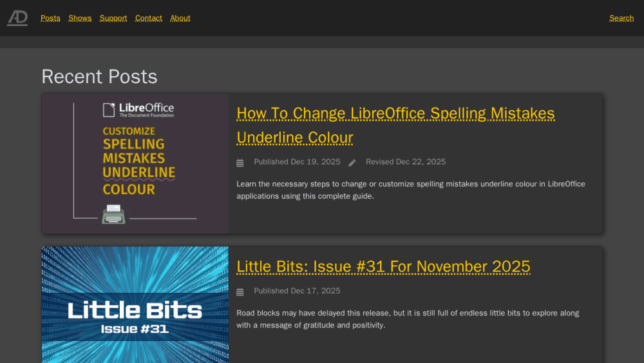Viewport: 644px width, 363px height.
Task: Open the Shows navigation link
Action: click(80, 18)
